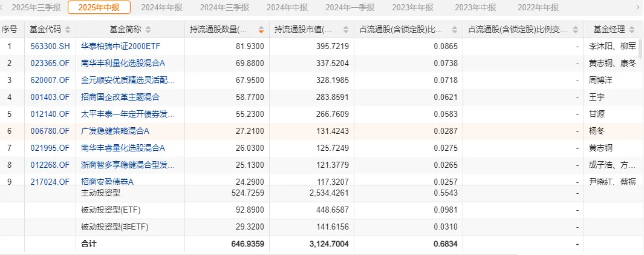644x255 pixels.
Task: Click fund code 001403.OF
Action: point(50,97)
